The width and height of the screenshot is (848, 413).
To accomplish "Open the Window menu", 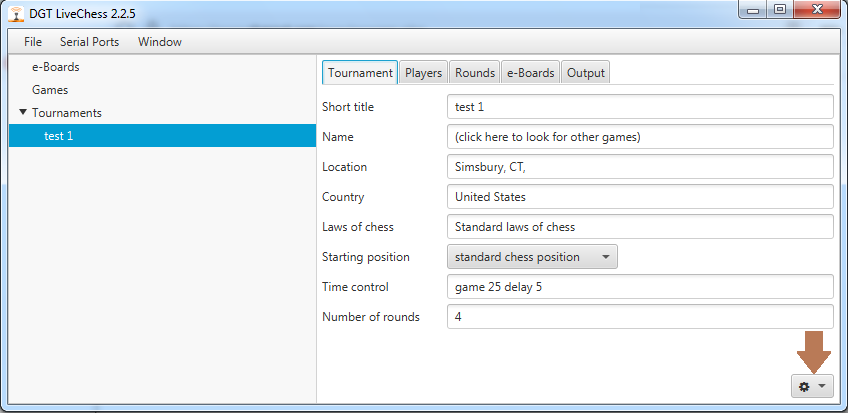I will [x=160, y=42].
